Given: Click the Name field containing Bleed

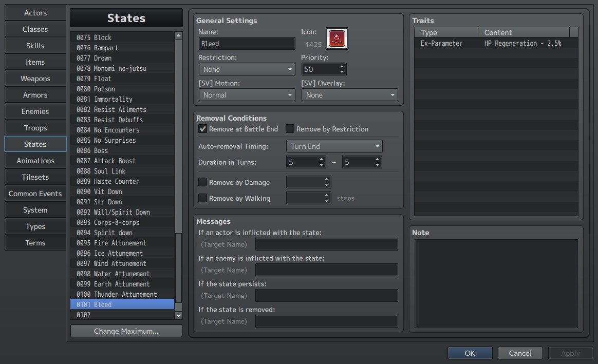Looking at the screenshot, I should (x=247, y=44).
